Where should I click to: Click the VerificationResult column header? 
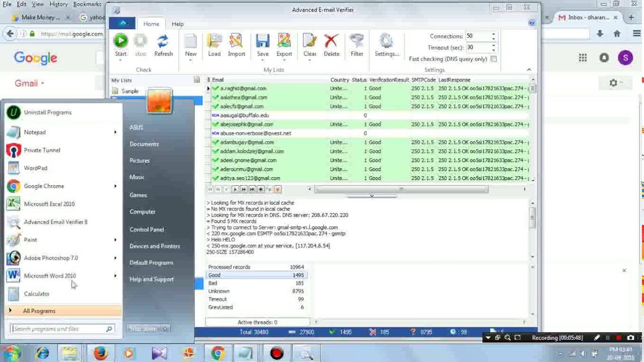click(389, 80)
